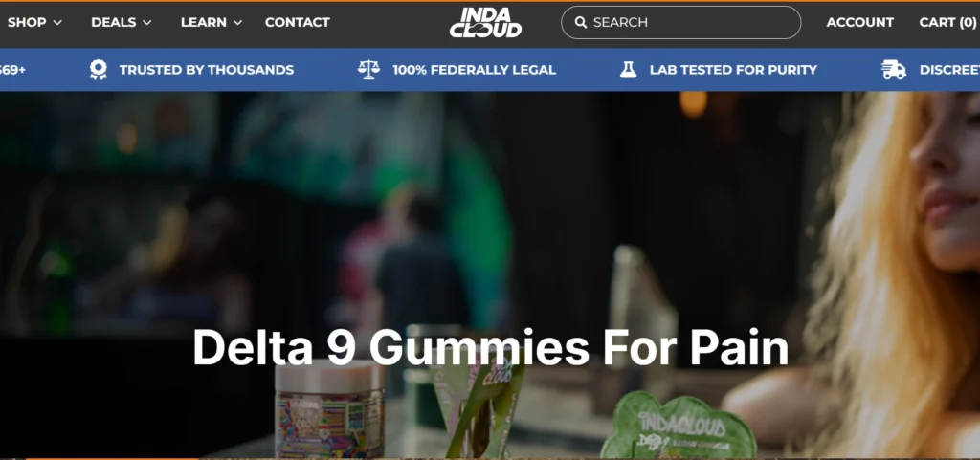
Task: Click the search magnifier icon
Action: coord(581,22)
